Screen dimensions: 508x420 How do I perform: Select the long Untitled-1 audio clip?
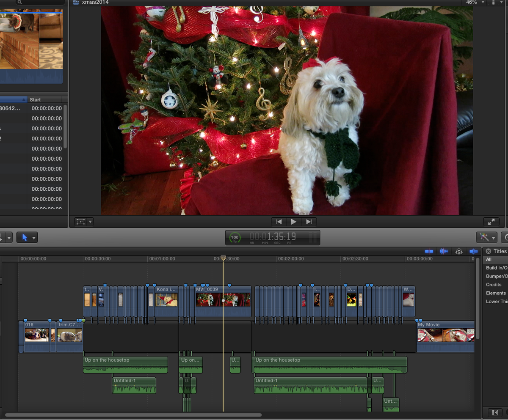click(310, 385)
